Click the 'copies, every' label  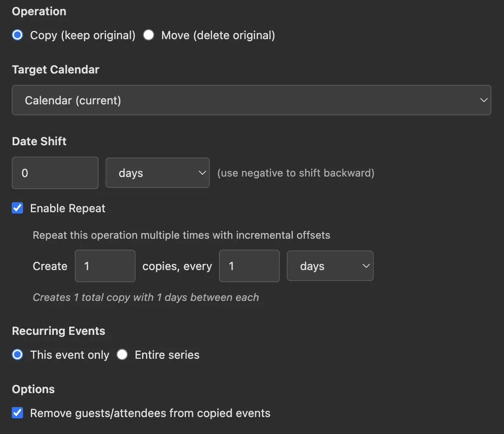pyautogui.click(x=177, y=267)
